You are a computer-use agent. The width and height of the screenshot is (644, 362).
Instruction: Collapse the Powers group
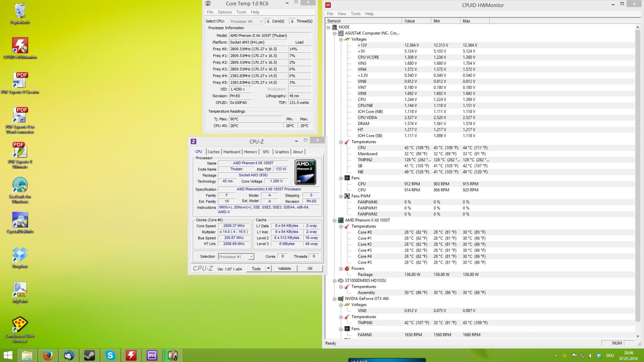coord(341,269)
